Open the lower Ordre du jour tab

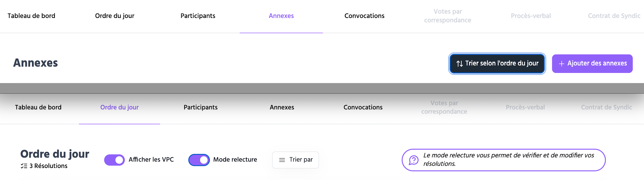pos(119,108)
